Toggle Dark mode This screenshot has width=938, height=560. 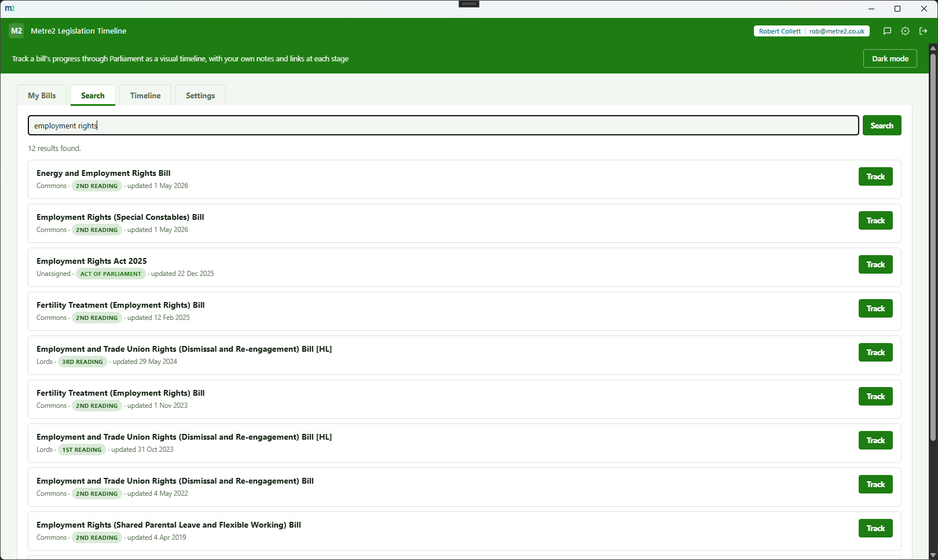(x=890, y=58)
